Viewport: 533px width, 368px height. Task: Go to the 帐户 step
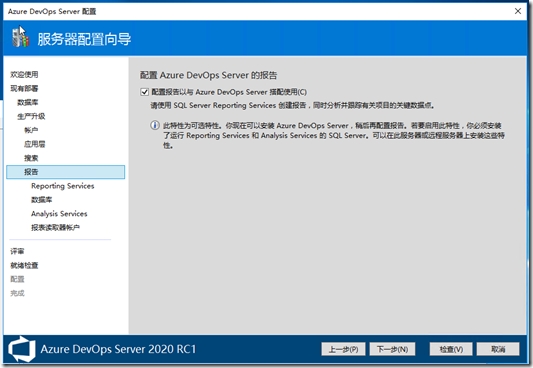(x=31, y=130)
